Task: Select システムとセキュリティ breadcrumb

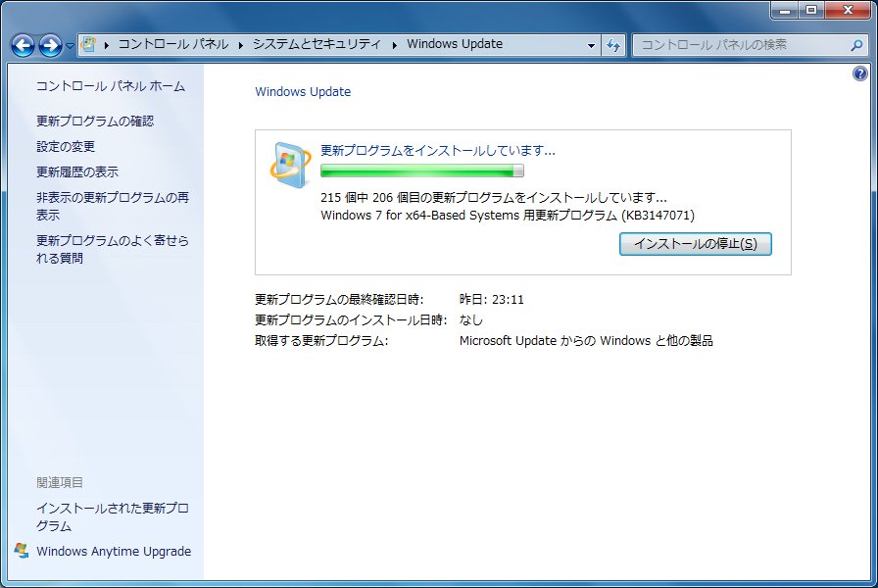Action: click(317, 44)
